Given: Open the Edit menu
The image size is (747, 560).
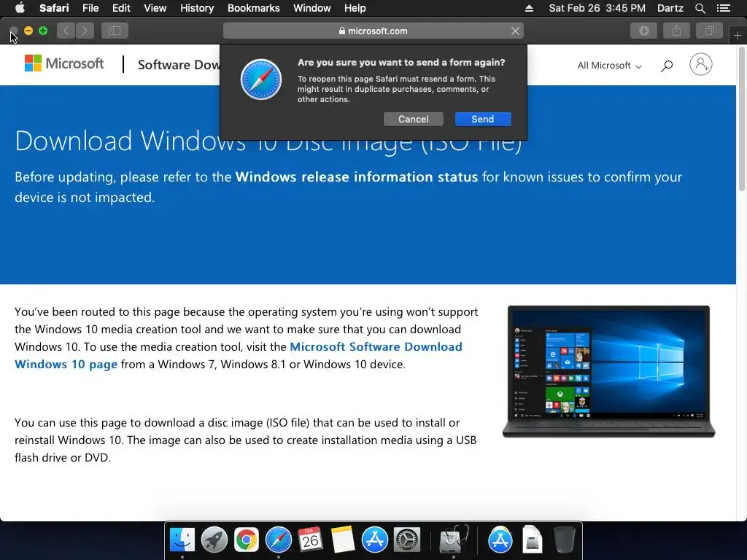Looking at the screenshot, I should (x=121, y=8).
